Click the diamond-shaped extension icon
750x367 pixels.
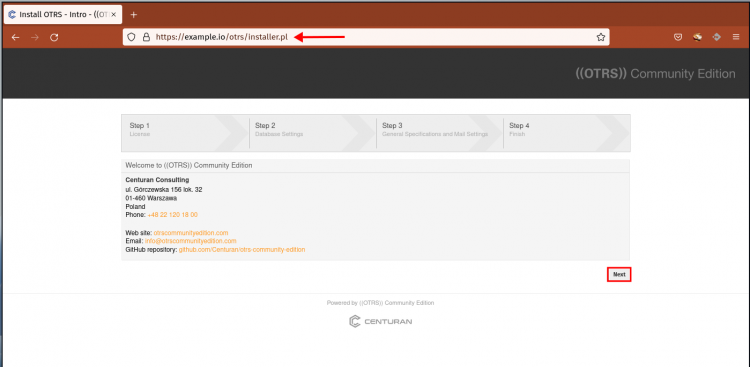716,37
